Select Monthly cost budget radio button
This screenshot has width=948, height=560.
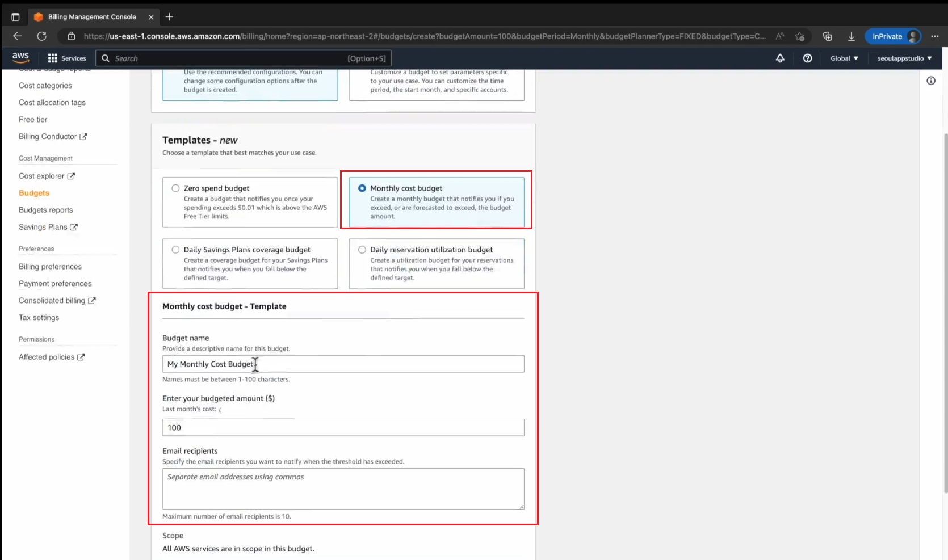pyautogui.click(x=362, y=188)
